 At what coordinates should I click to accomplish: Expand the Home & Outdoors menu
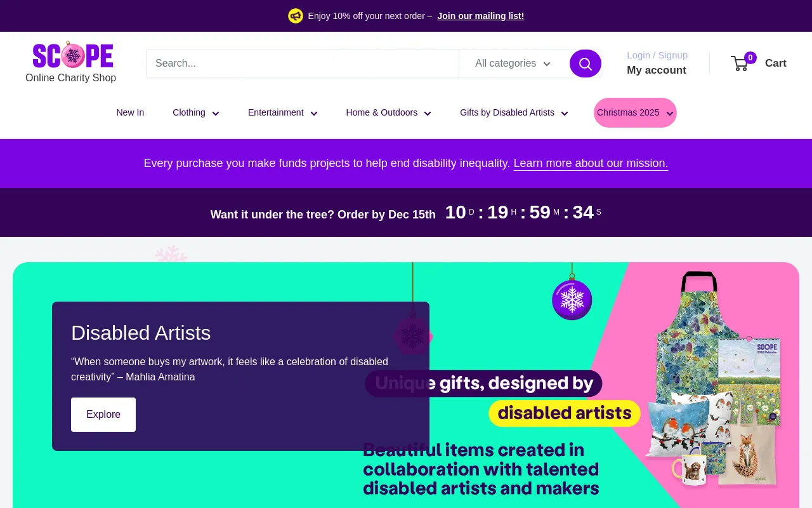(388, 112)
